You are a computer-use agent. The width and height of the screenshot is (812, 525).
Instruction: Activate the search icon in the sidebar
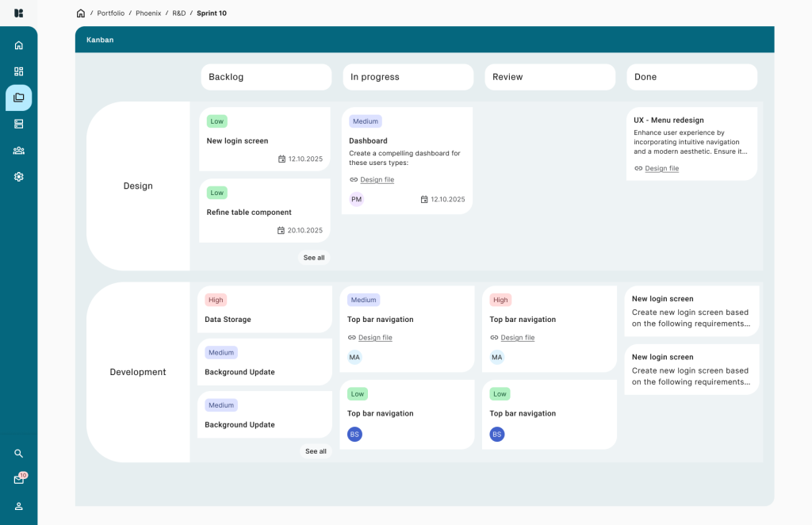click(x=18, y=453)
